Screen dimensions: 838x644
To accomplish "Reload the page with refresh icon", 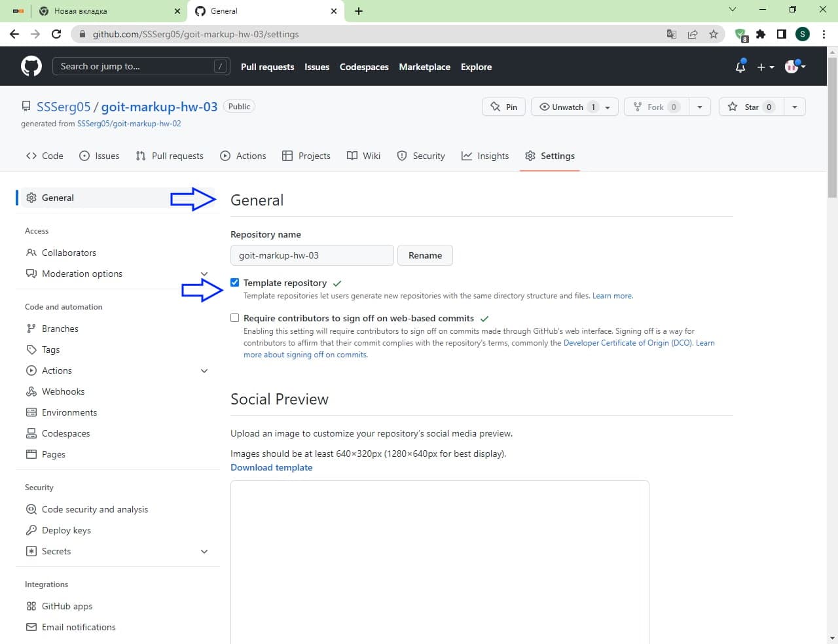I will point(56,34).
